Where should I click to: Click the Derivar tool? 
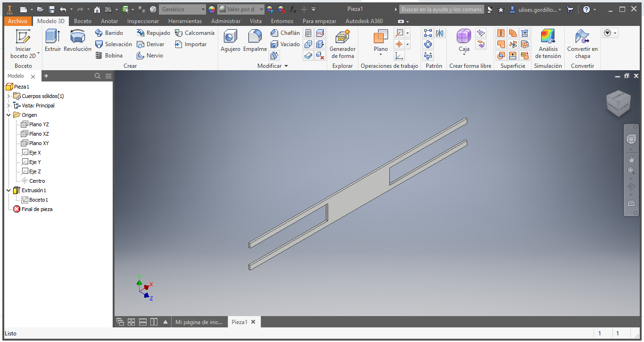(150, 44)
